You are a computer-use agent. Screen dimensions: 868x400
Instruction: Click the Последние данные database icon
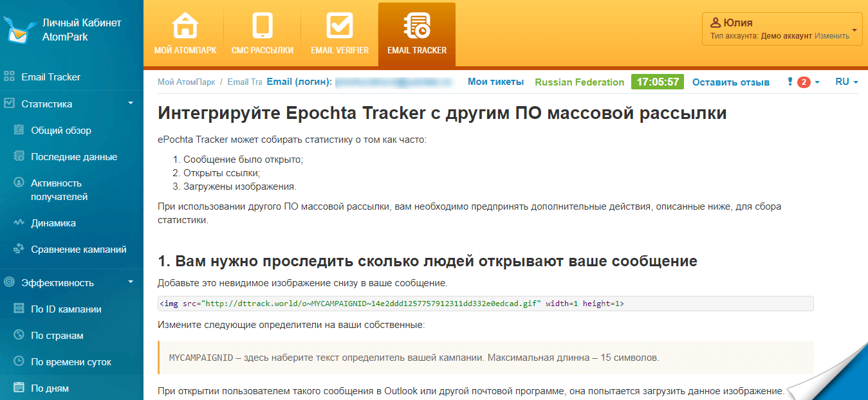(19, 156)
